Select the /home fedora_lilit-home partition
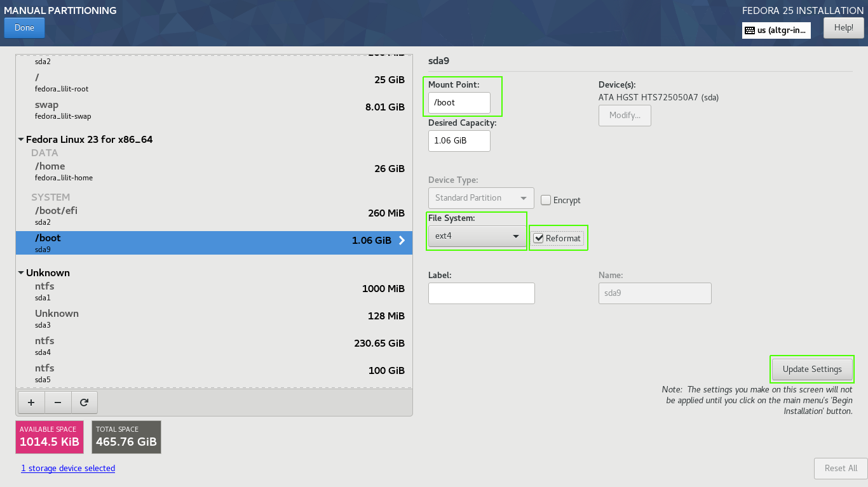Screen dimensions: 868x487 tap(214, 171)
